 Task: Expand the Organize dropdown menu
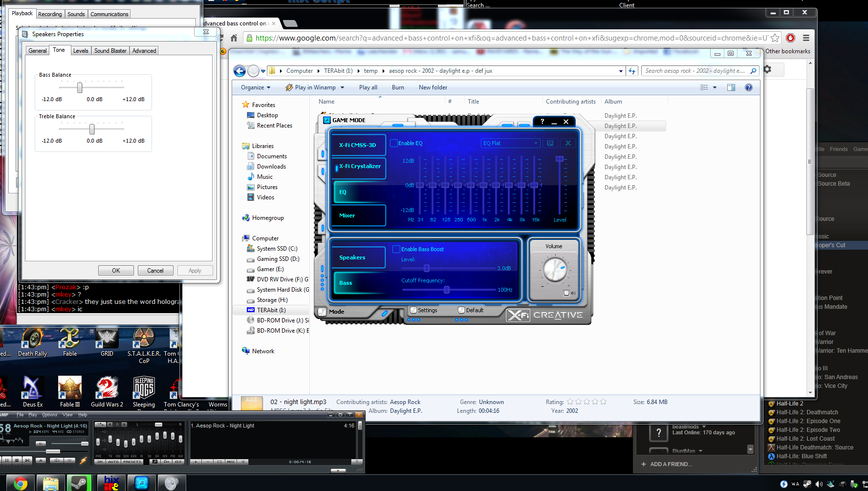(255, 87)
